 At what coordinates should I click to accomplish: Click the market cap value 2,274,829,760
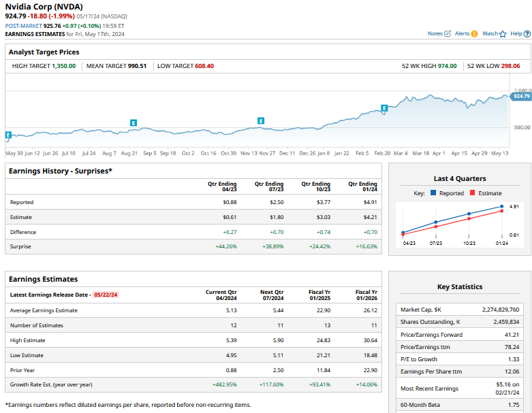point(501,310)
